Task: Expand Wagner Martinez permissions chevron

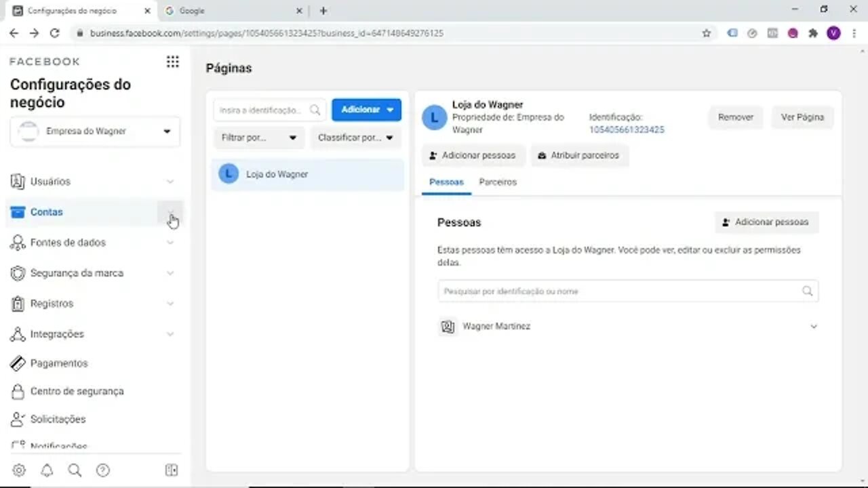Action: point(814,327)
